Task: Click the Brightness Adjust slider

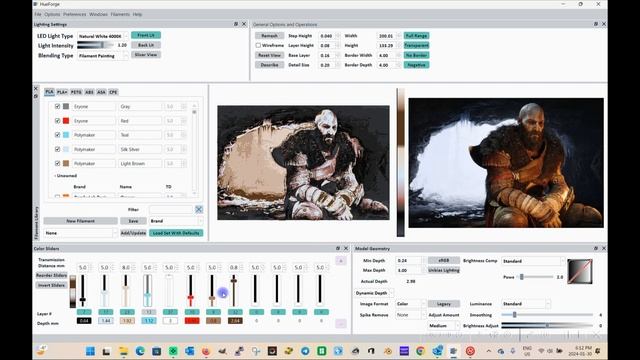Action: pyautogui.click(x=547, y=326)
